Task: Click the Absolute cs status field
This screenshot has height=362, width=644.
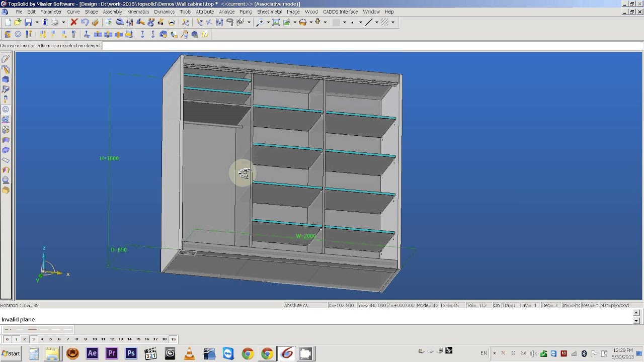Action: [304, 305]
